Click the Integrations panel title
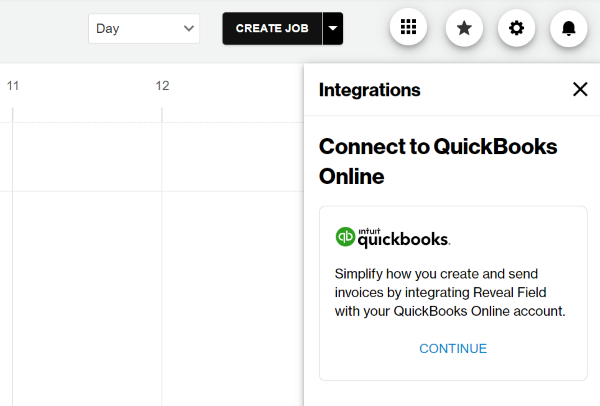 pyautogui.click(x=370, y=90)
